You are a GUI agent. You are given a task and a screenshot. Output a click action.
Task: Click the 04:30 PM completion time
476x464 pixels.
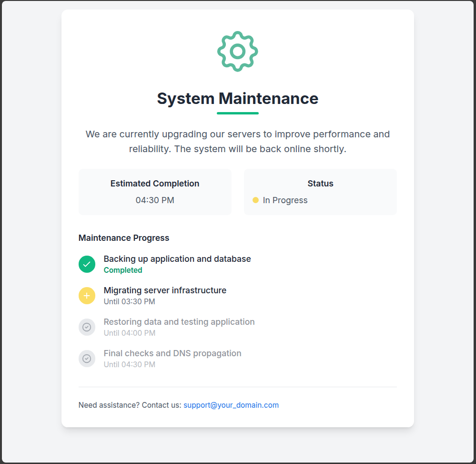[155, 200]
